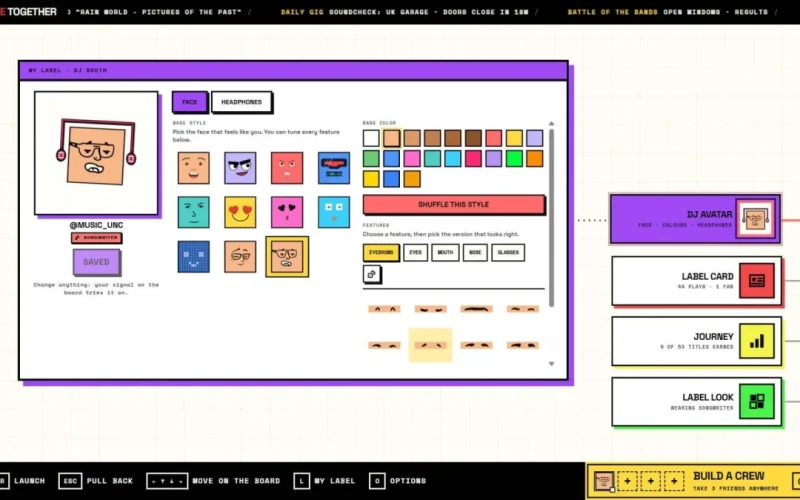Click the Battle of the Bands ticker item
Viewport: 800px width, 500px height.
click(x=667, y=12)
